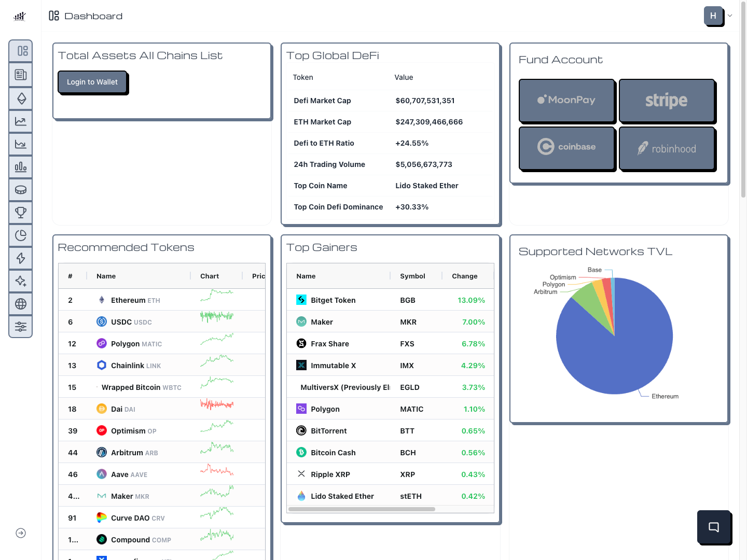Open the Ethereum diamond sidebar icon
This screenshot has height=560, width=747.
click(x=21, y=98)
